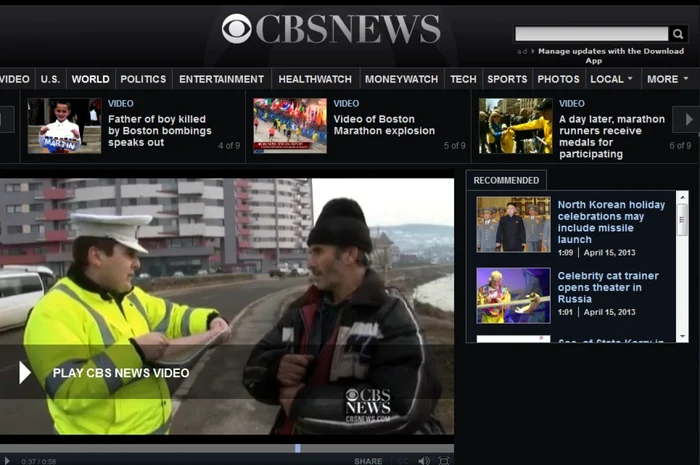Open 'Celebrity cat trainer opens theater' link
Image resolution: width=700 pixels, height=465 pixels.
[x=608, y=287]
